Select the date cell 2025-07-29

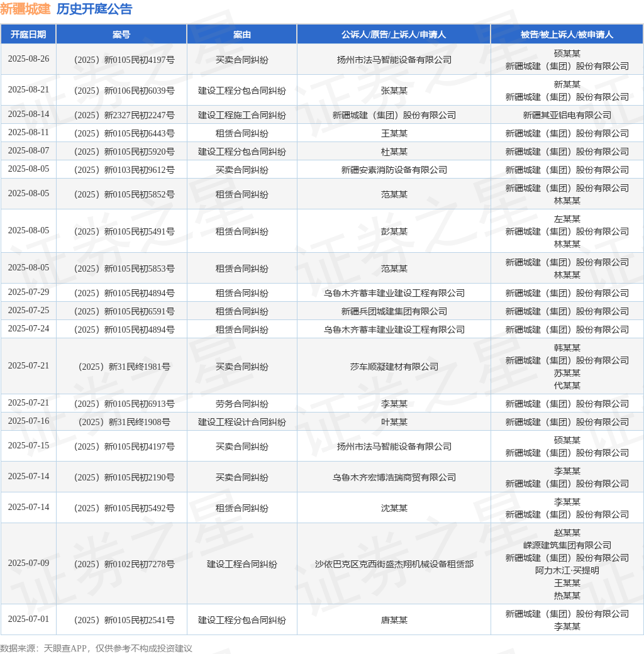(28, 292)
